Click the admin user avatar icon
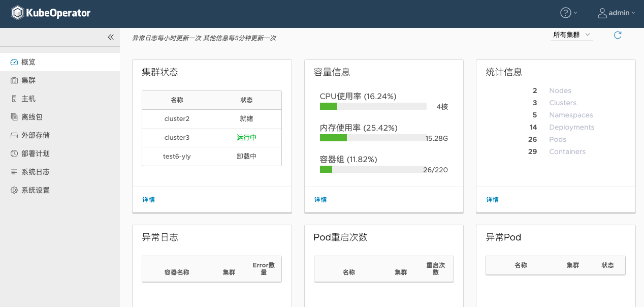Screen dimensions: 644x307 602,13
